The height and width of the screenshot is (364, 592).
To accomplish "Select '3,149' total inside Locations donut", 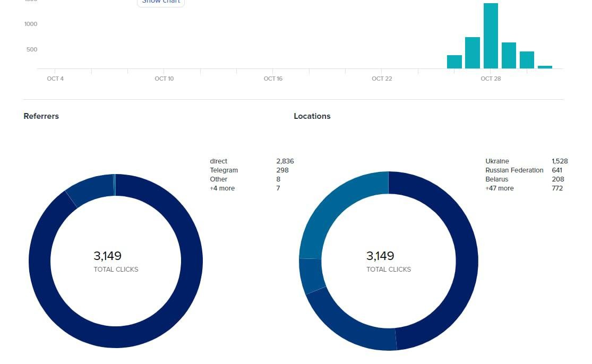I will (380, 256).
